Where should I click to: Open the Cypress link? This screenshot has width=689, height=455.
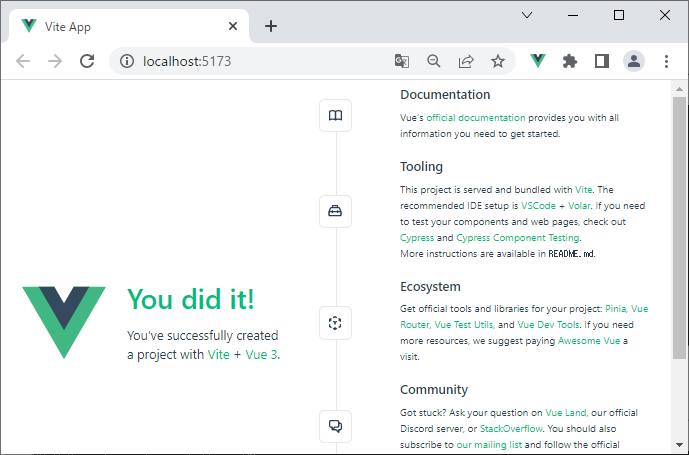pos(417,238)
